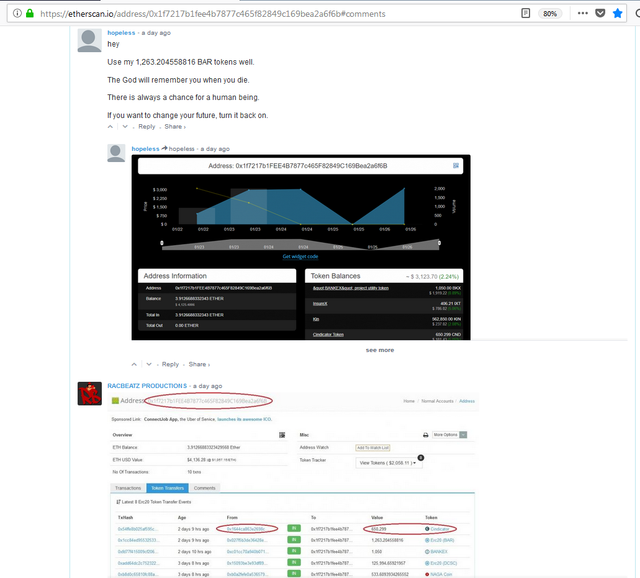Open hopeless profile on the nested reply
This screenshot has width=640, height=578.
point(145,149)
